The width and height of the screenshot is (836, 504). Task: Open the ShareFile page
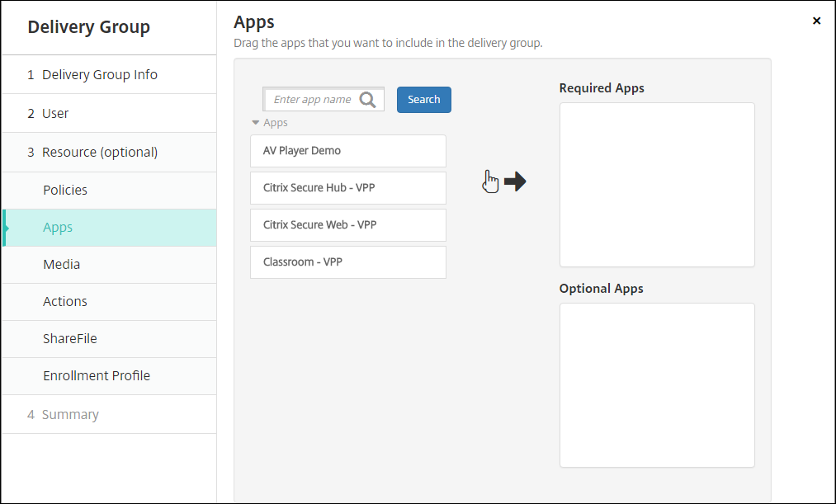pos(70,338)
